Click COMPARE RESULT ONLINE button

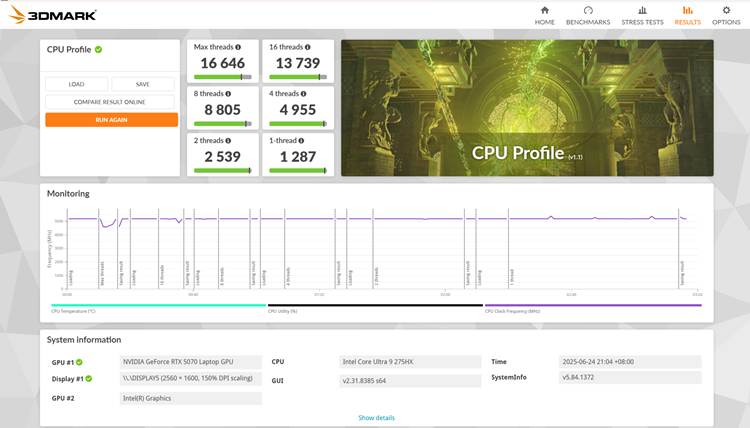(110, 102)
